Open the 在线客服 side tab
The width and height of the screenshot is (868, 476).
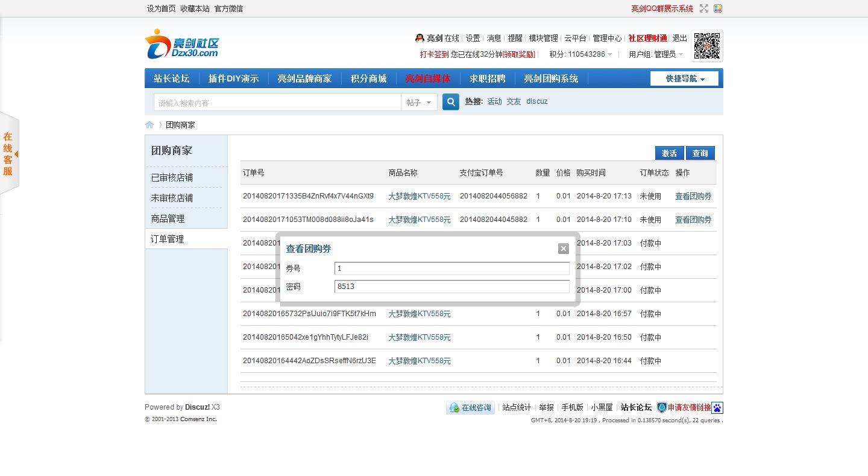[x=8, y=154]
